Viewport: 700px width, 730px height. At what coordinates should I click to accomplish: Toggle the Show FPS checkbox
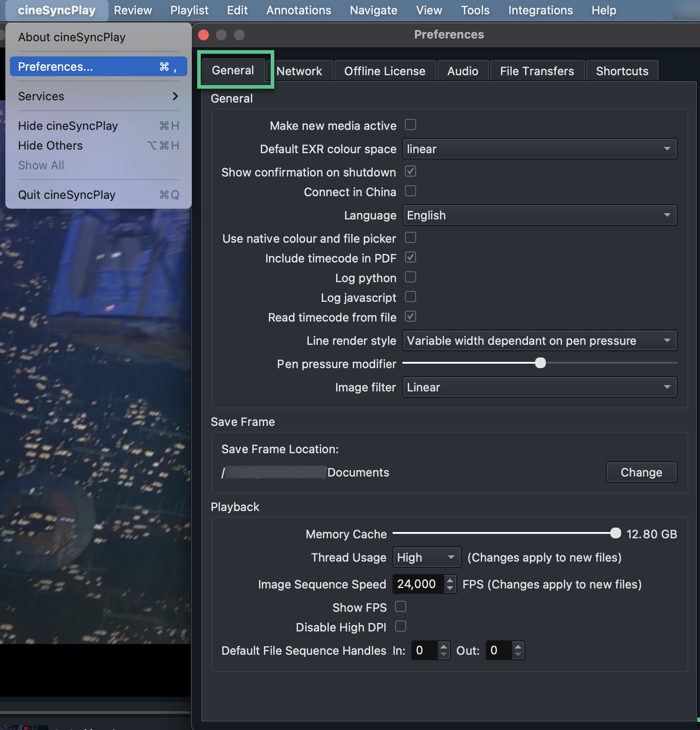click(401, 606)
